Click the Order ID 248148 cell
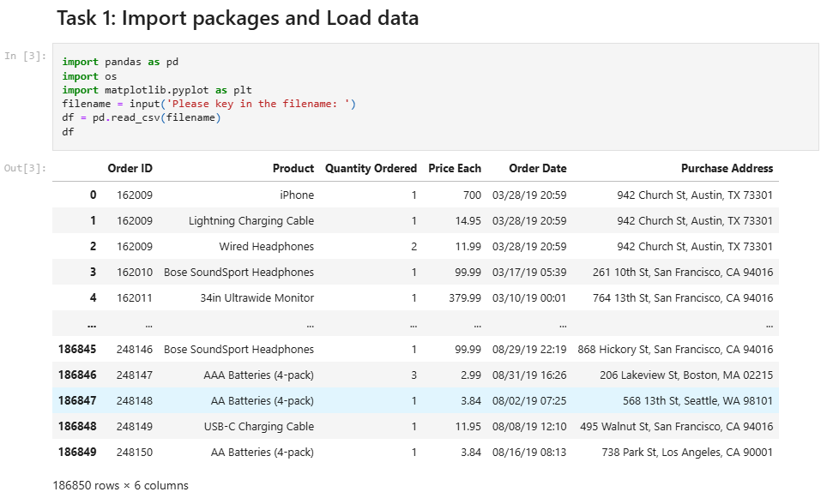Screen dimensions: 827x504 click(x=135, y=401)
